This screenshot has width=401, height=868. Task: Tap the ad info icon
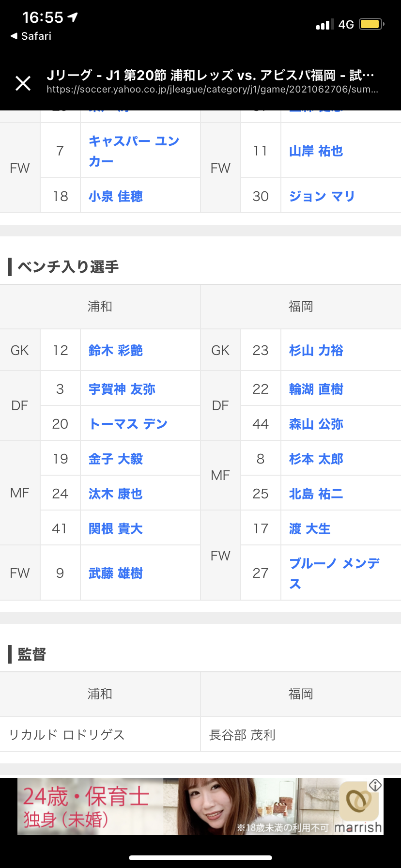375,785
